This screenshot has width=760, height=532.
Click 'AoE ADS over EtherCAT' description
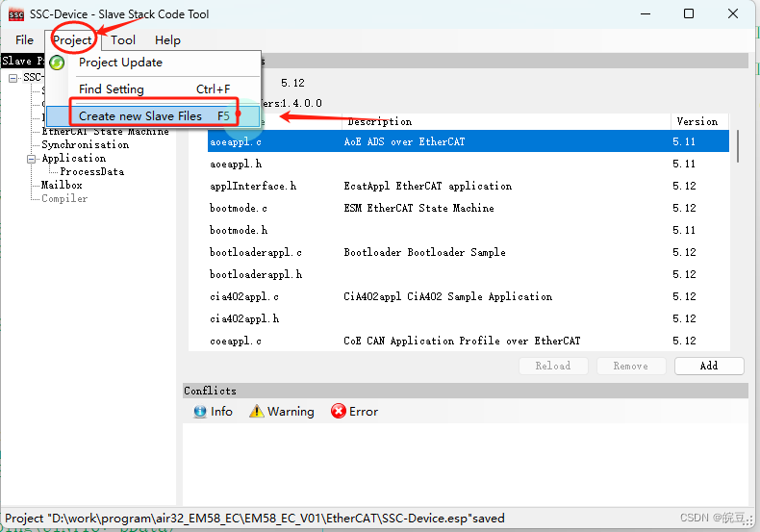(404, 141)
